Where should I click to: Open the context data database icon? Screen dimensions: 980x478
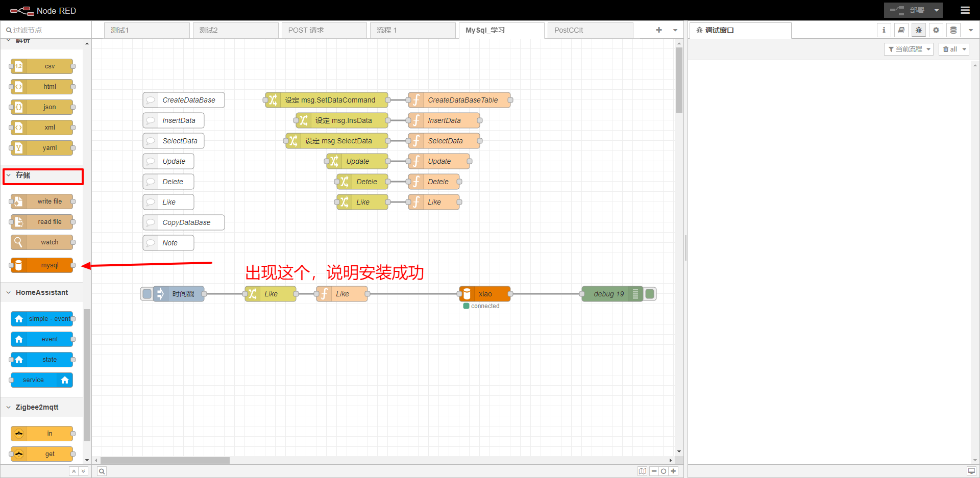coord(953,30)
